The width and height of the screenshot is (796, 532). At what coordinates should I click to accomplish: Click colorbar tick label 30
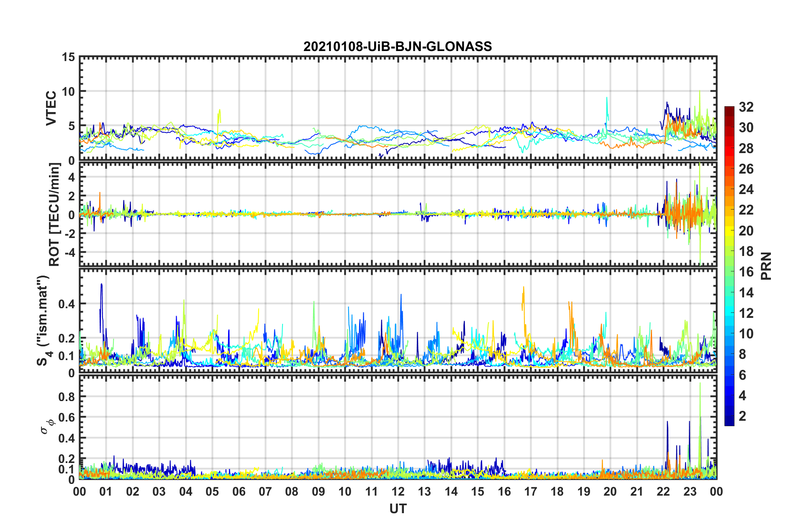(x=746, y=128)
